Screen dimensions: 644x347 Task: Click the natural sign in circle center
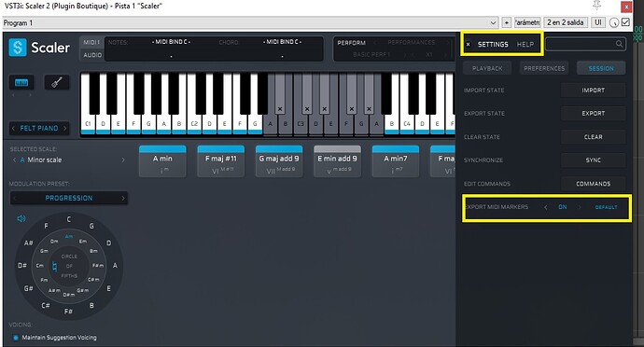click(x=55, y=267)
